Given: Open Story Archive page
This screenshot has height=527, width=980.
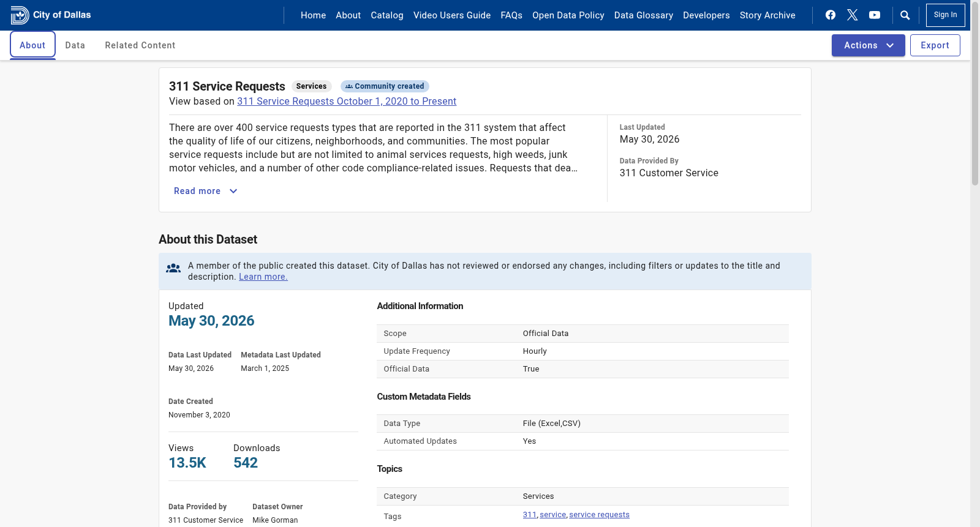Looking at the screenshot, I should [767, 15].
